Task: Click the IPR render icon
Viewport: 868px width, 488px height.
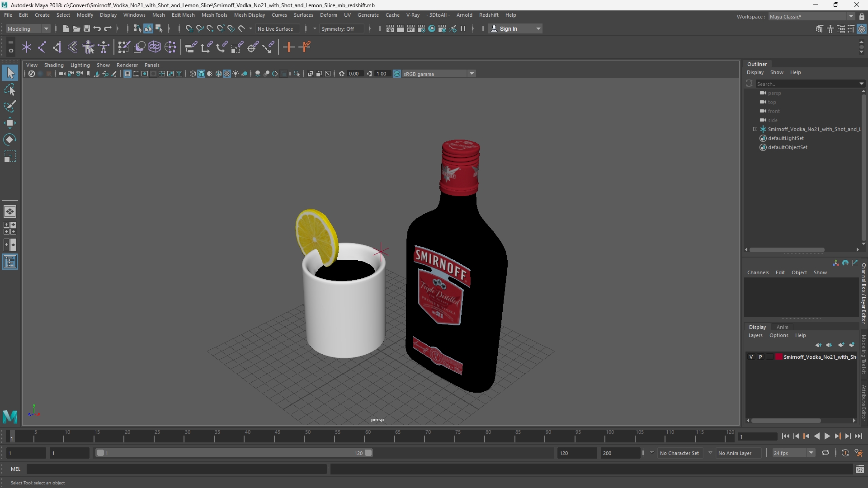Action: coord(410,28)
